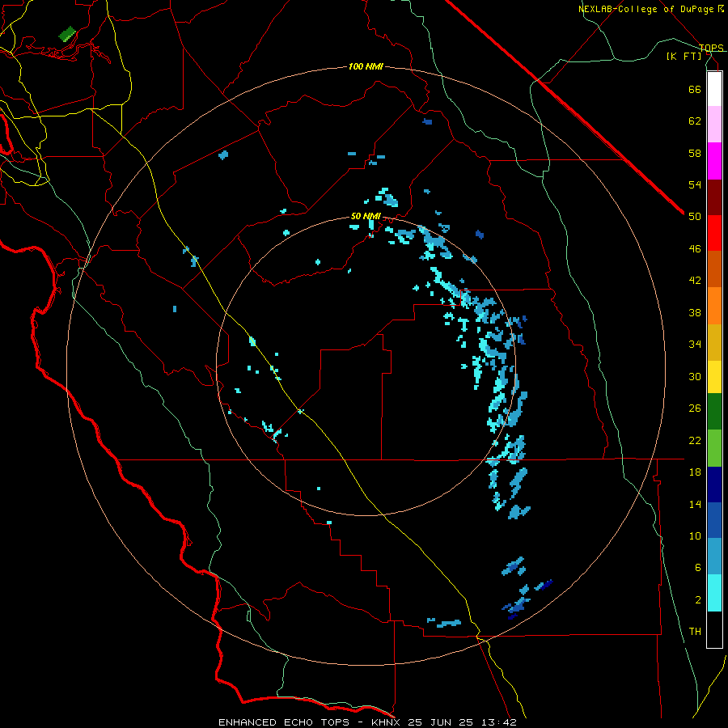Screen dimensions: 728x728
Task: Click the legend label 'TH'
Action: tap(695, 632)
